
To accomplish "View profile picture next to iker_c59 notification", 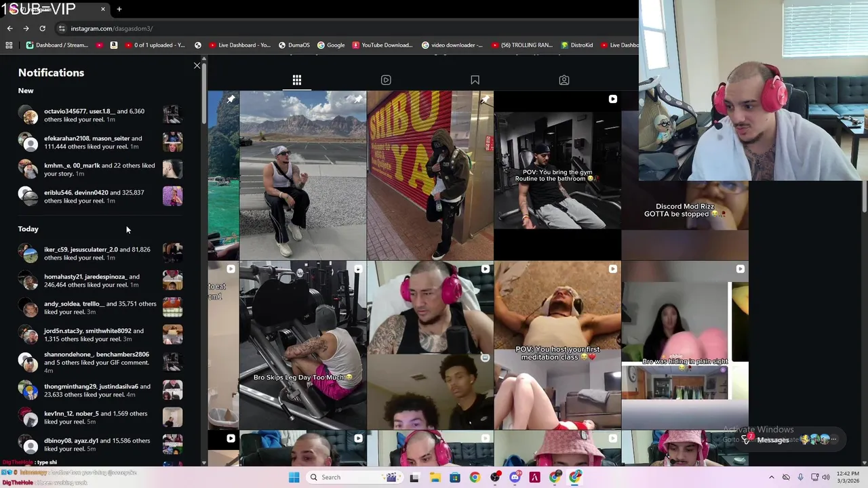I will click(x=28, y=253).
